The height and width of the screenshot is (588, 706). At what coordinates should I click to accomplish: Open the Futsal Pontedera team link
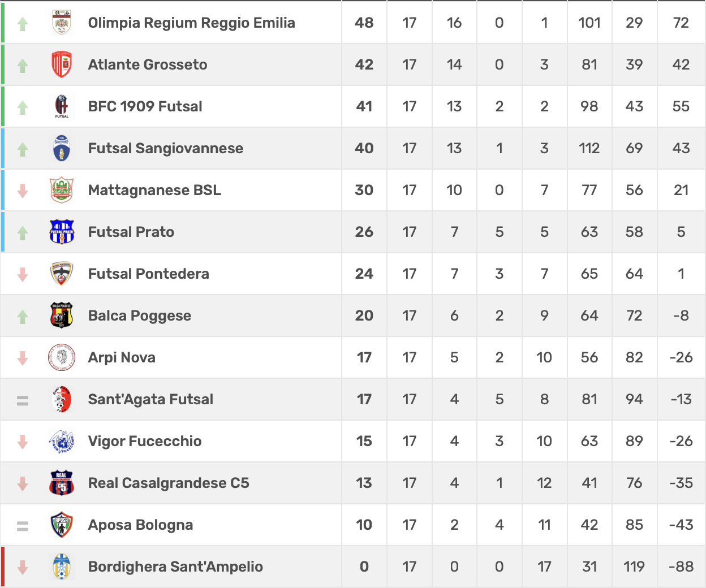pyautogui.click(x=148, y=274)
